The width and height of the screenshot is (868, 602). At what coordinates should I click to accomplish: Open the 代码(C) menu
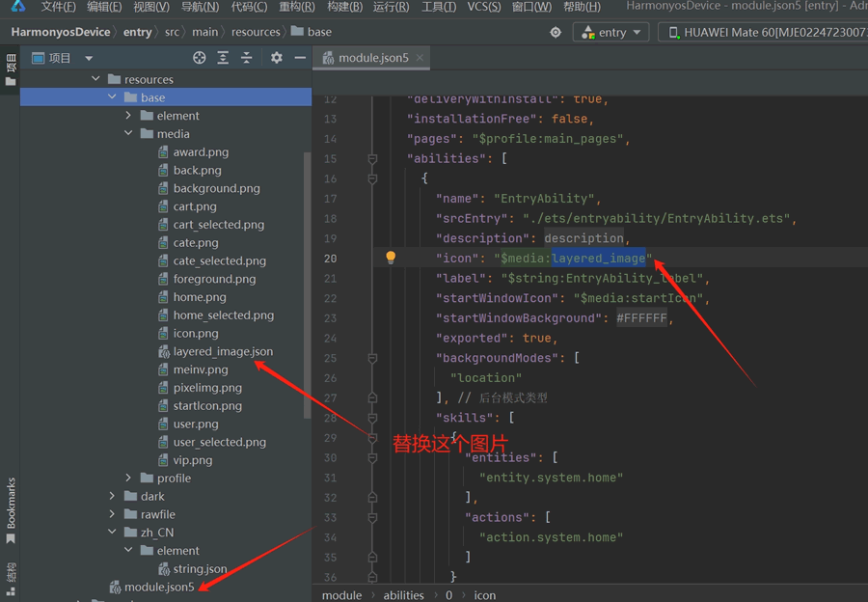(249, 7)
